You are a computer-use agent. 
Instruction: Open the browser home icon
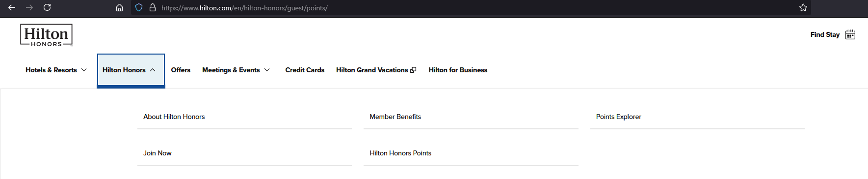tap(119, 8)
